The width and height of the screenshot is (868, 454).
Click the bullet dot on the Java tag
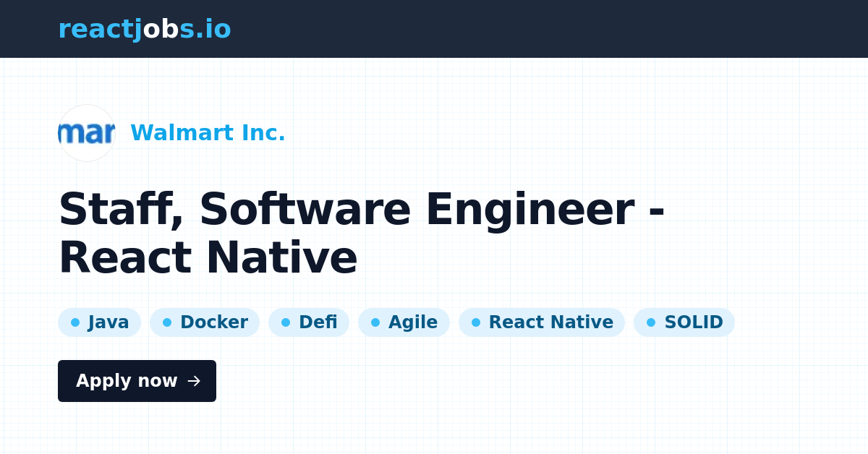coord(75,322)
